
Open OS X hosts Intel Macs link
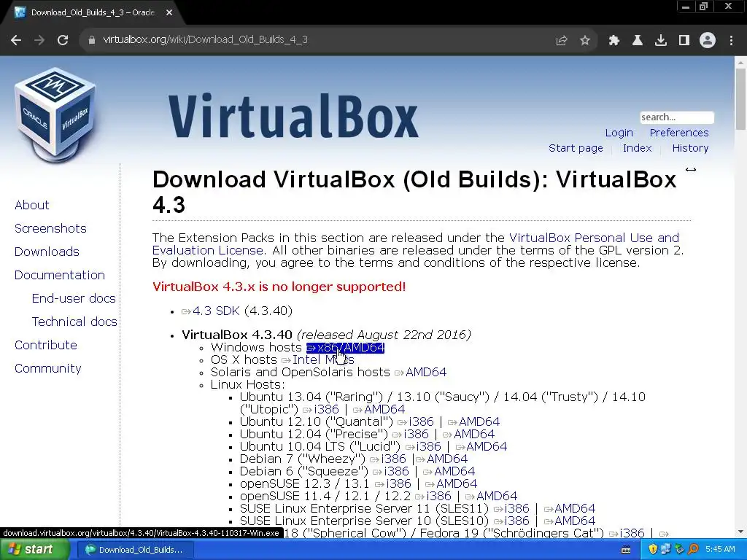click(x=318, y=360)
